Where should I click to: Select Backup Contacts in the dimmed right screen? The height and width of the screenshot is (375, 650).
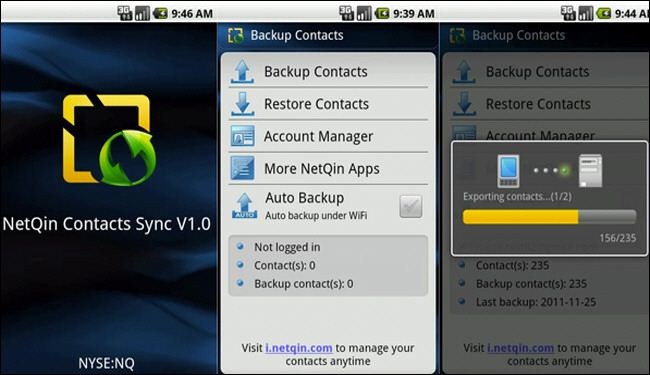pyautogui.click(x=537, y=72)
